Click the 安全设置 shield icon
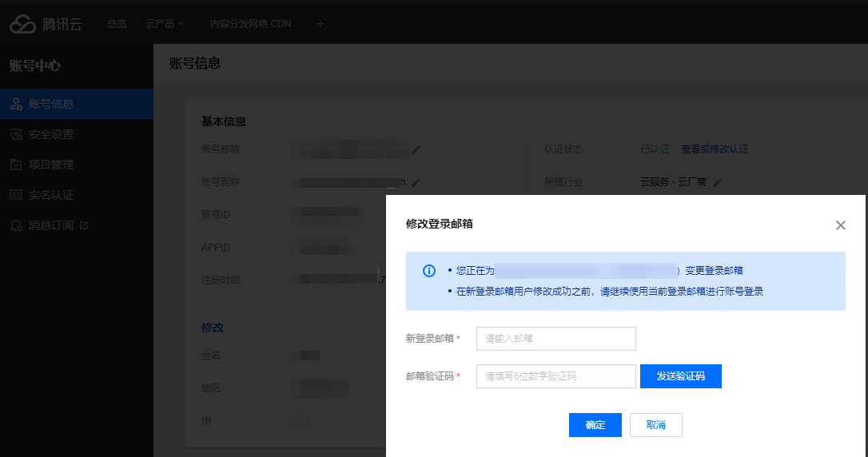This screenshot has width=868, height=457. pyautogui.click(x=16, y=134)
